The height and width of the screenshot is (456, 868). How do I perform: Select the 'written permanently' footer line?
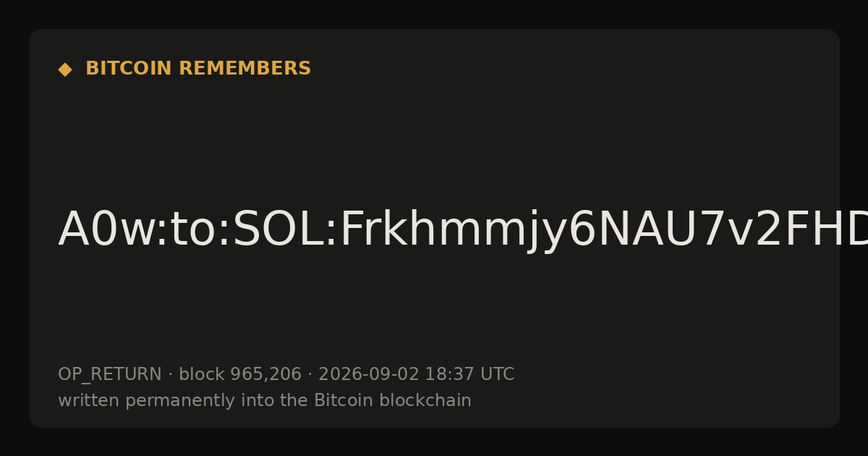[x=265, y=401]
